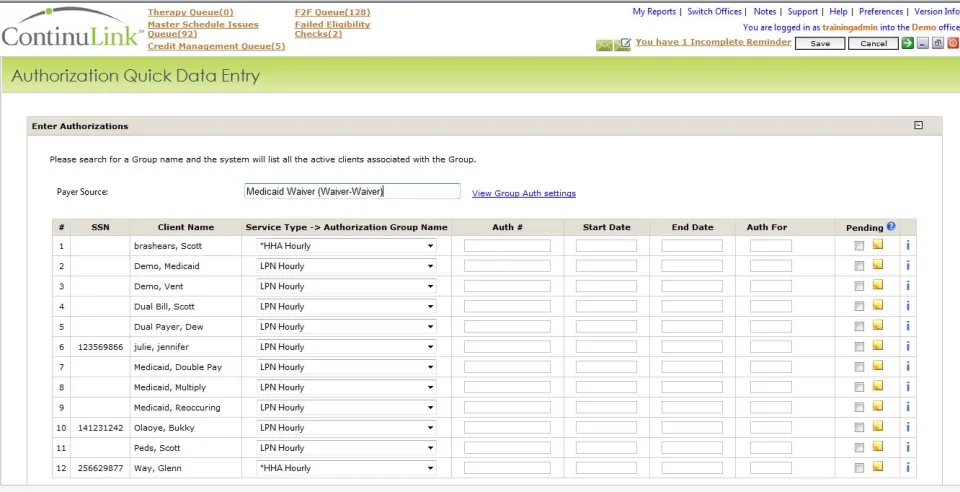Open the View Group Auth settings link
The width and height of the screenshot is (960, 492).
coord(523,193)
